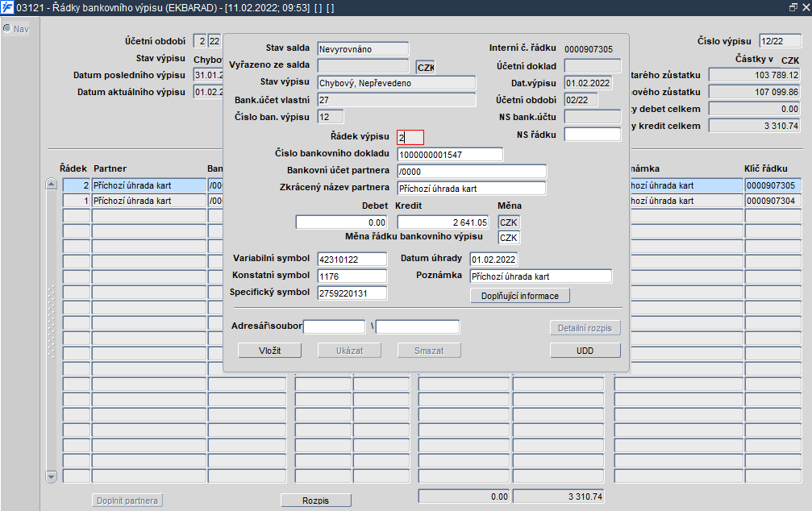Click the dotted scrollbar grip beside the table
Image resolution: width=812 pixels, height=511 pixels.
[53, 322]
